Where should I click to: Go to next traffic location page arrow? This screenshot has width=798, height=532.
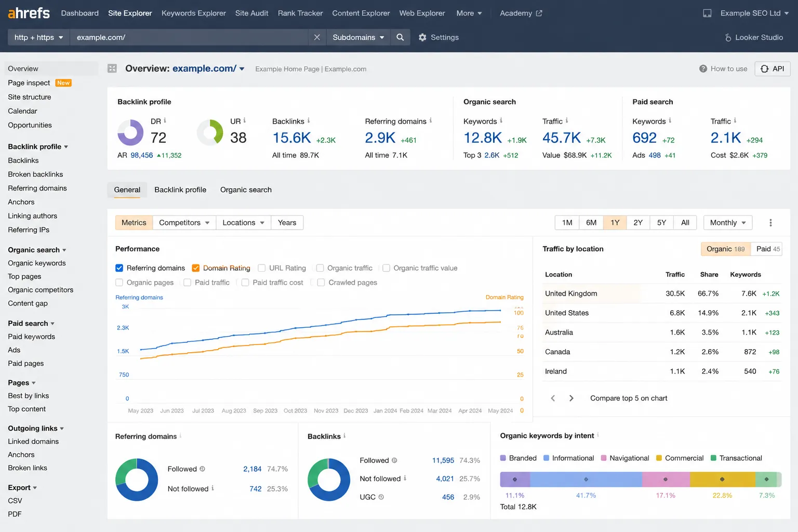pos(571,398)
